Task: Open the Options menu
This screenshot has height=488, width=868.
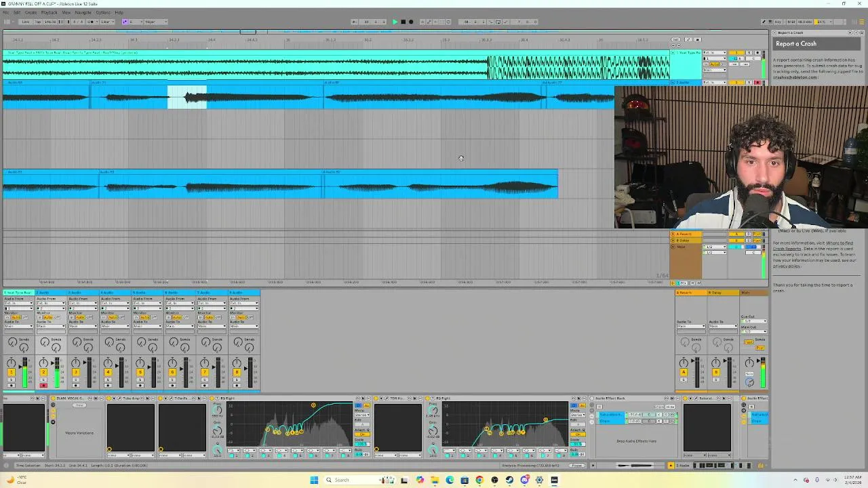Action: tap(103, 12)
